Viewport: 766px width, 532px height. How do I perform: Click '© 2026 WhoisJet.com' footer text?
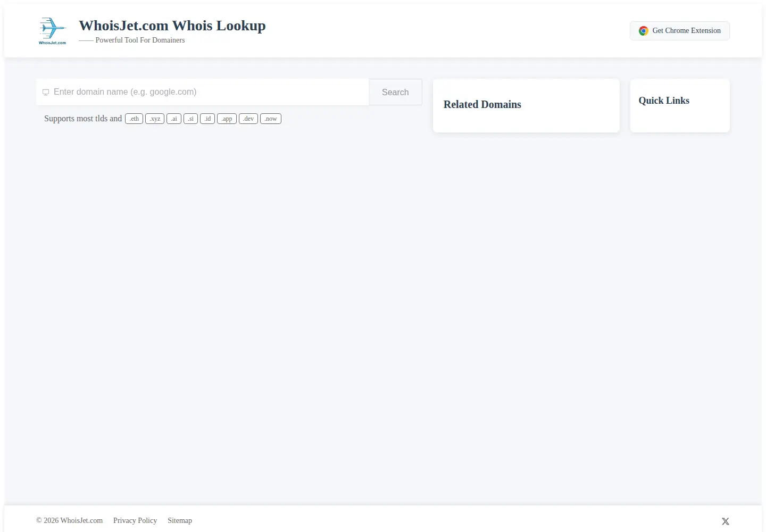70,520
